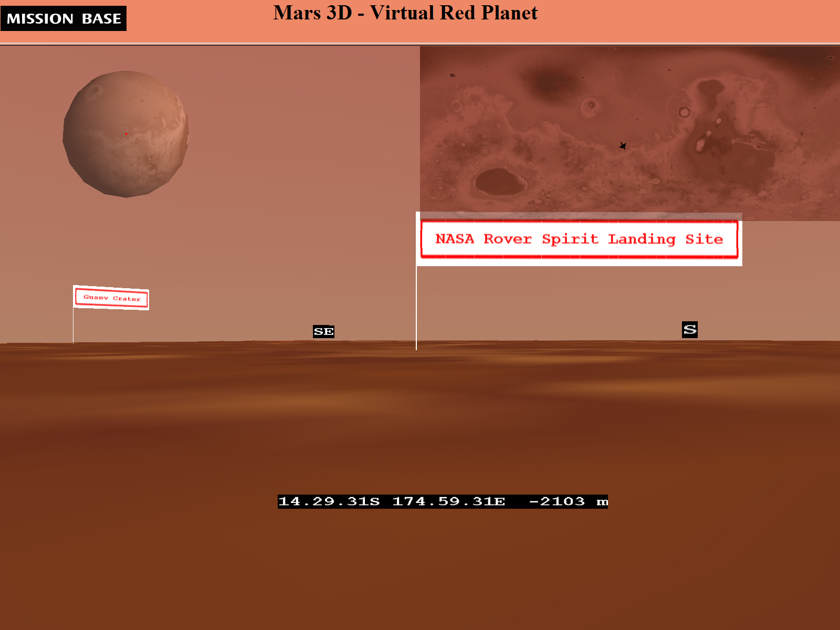Image resolution: width=840 pixels, height=630 pixels.
Task: Click the -2103 m altitude readout
Action: click(x=569, y=501)
